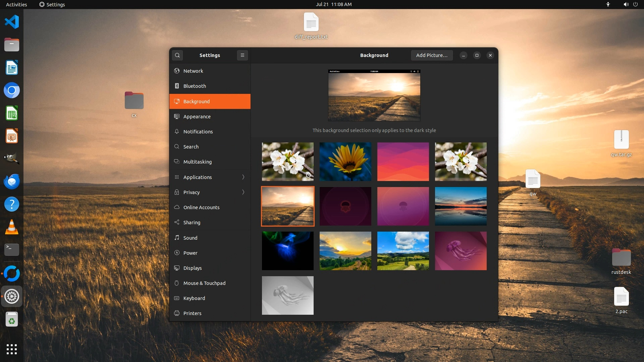This screenshot has height=362, width=644.
Task: Click the Bluetooth icon in the sidebar
Action: (x=177, y=86)
